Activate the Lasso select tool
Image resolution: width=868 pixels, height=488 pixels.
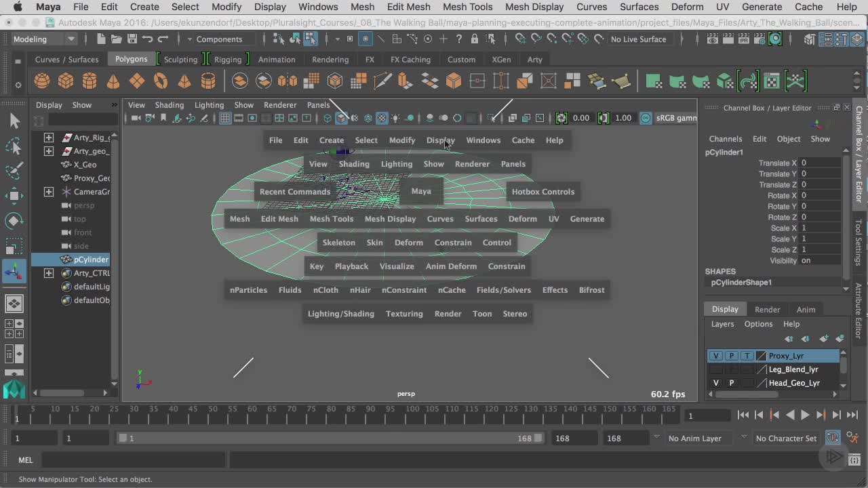[14, 146]
